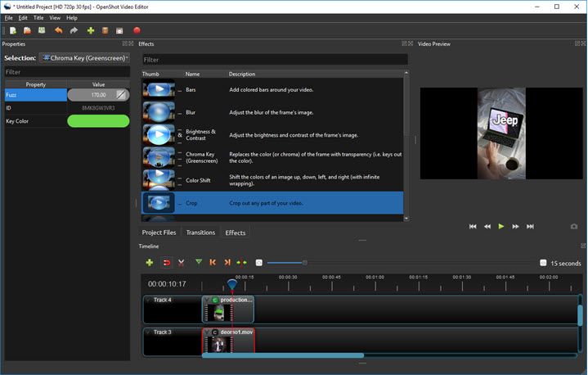
Task: Click the red Export Video button
Action: 137,30
